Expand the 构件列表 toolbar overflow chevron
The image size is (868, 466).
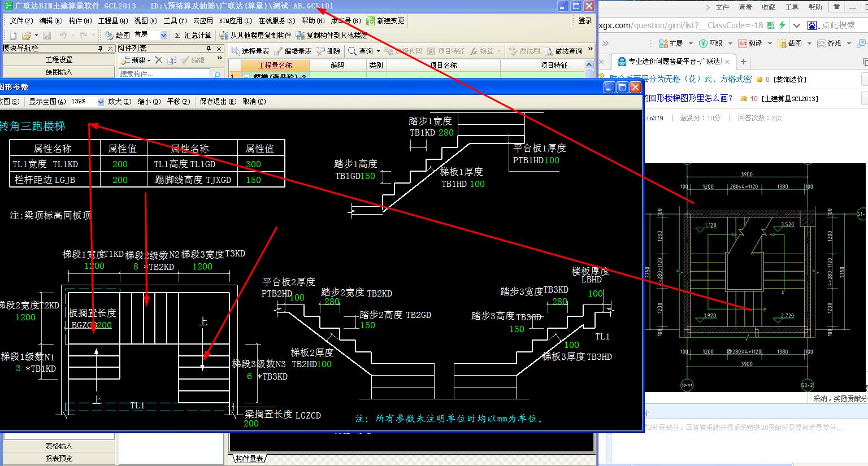click(x=220, y=59)
